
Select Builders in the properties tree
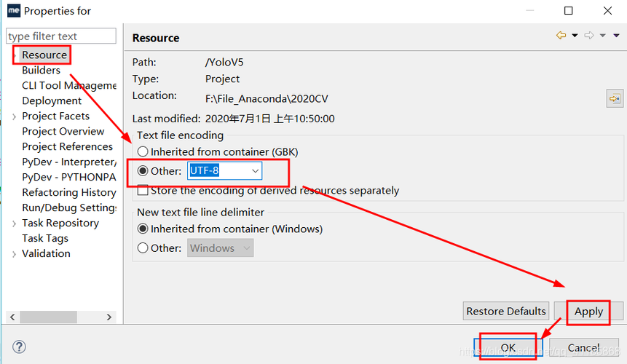(41, 71)
